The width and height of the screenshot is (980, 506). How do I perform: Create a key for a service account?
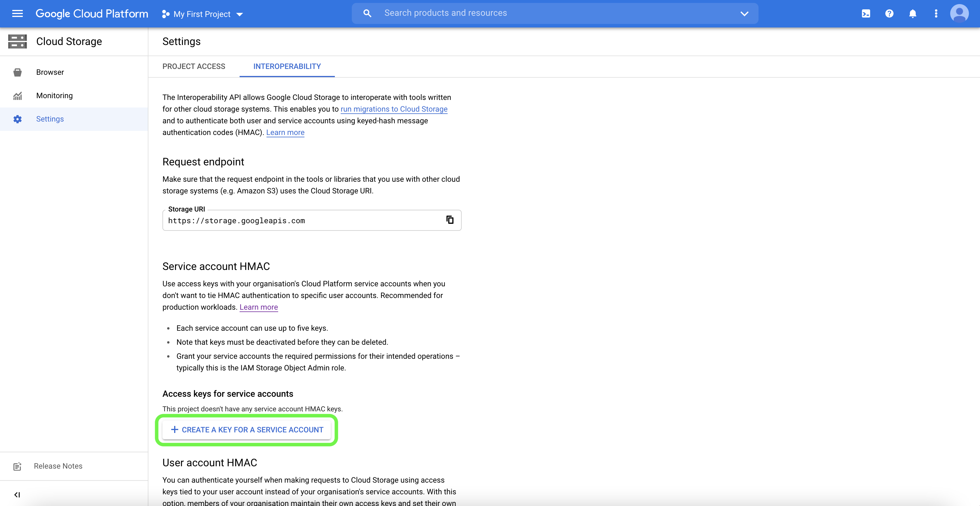tap(247, 429)
